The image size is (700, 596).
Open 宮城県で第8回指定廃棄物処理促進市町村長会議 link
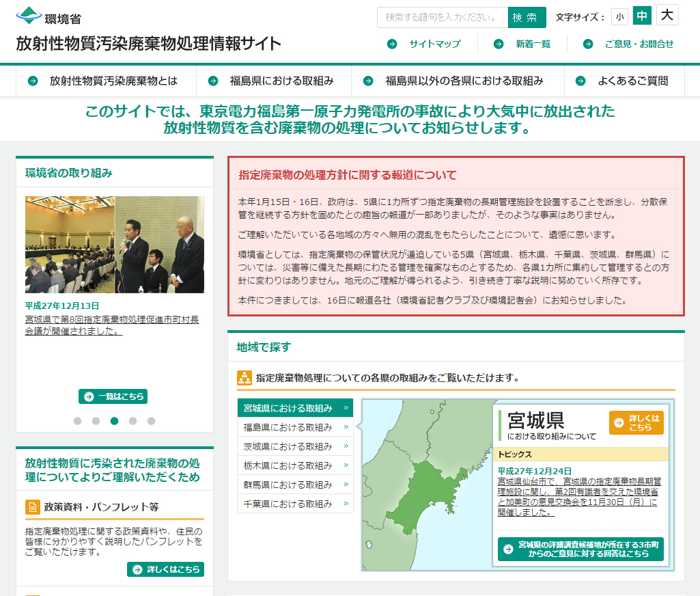pos(111,325)
